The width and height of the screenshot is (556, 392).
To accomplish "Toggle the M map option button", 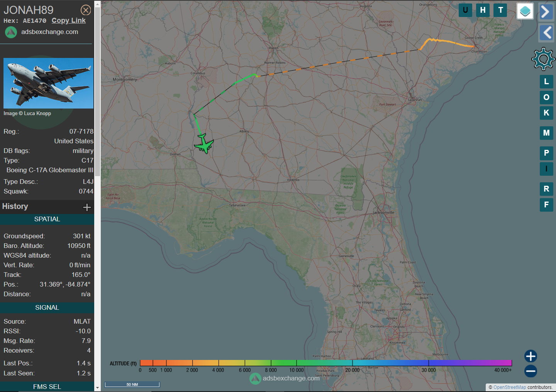I will pyautogui.click(x=546, y=133).
